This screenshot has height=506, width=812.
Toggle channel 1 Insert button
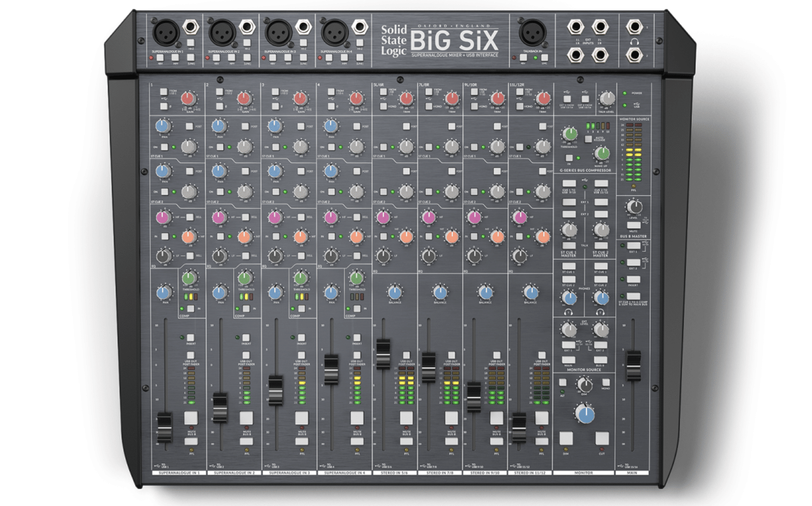(190, 338)
